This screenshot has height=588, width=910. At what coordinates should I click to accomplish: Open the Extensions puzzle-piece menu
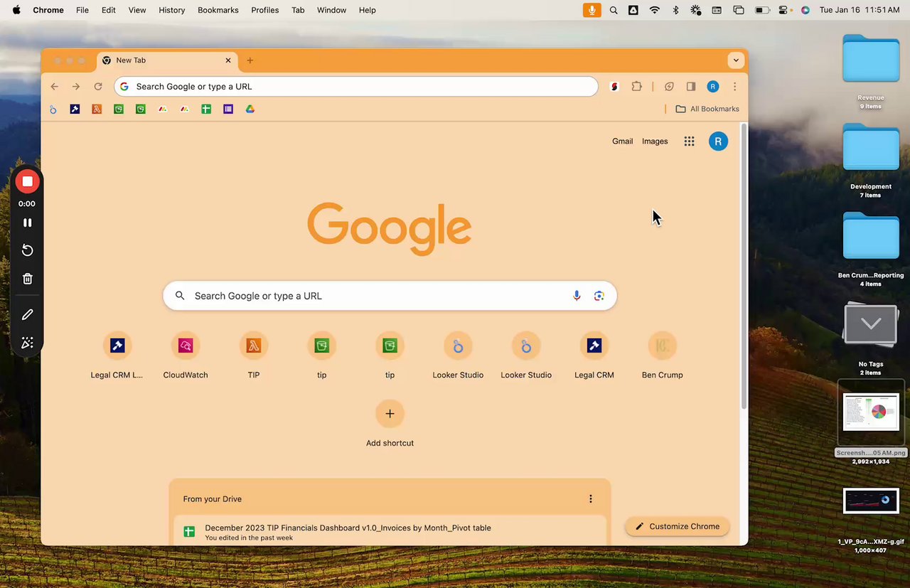(x=636, y=87)
